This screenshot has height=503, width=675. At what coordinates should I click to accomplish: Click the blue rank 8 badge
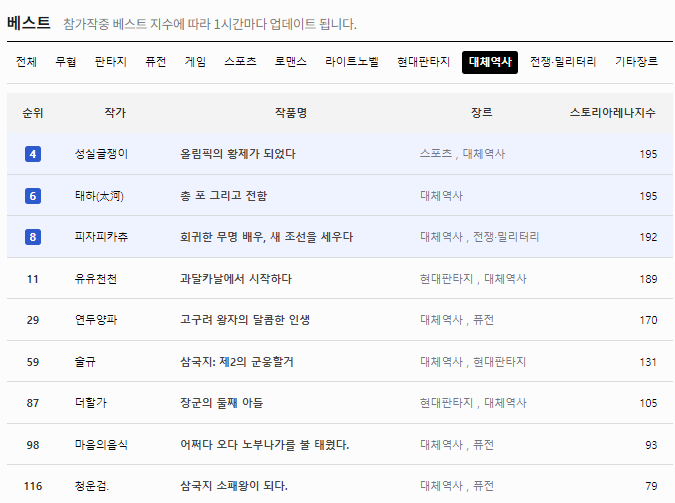(x=33, y=237)
